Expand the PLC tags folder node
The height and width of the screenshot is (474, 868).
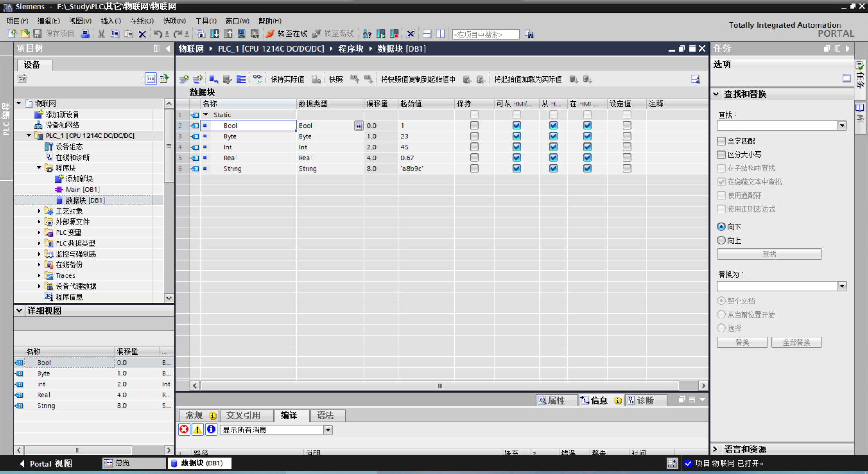point(39,232)
